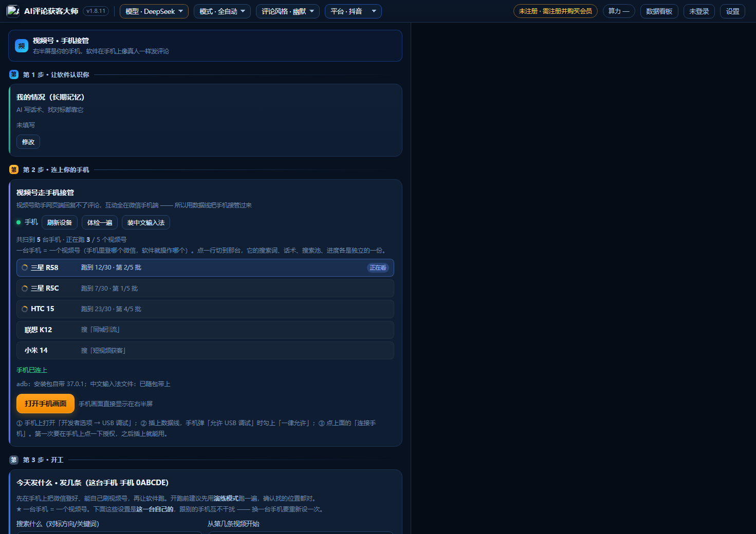Click the 第 1 步 · 让软件认识你 step label
Viewport: 756px width, 534px height.
point(56,75)
